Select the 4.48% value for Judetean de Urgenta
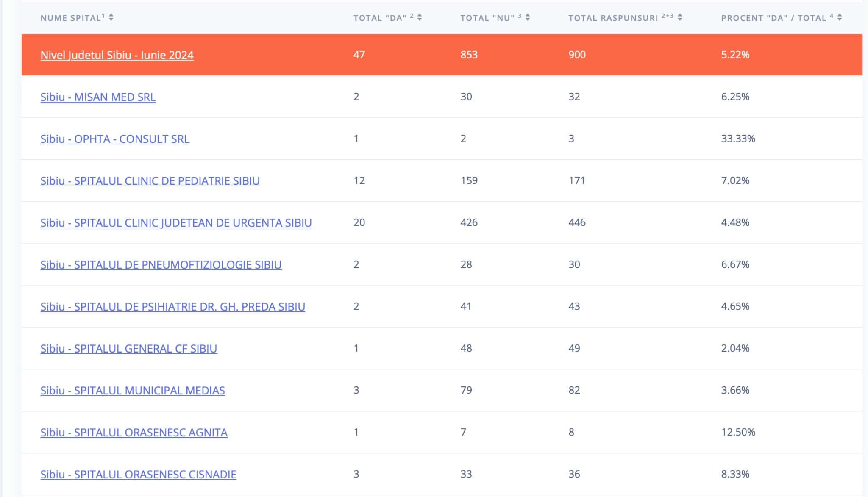The height and width of the screenshot is (497, 868). tap(735, 222)
